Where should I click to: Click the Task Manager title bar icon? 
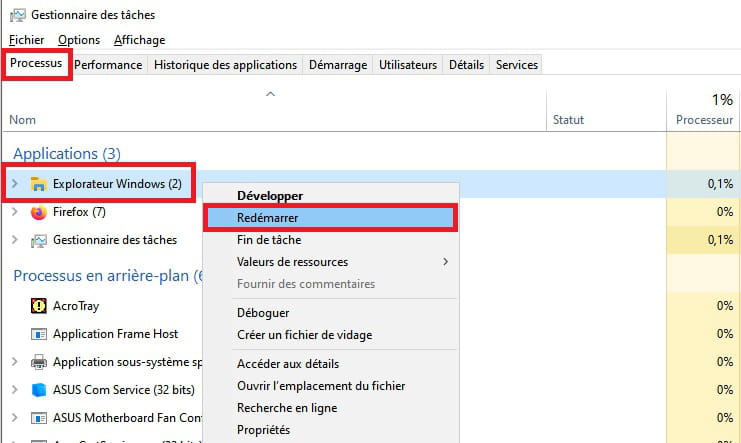click(x=17, y=15)
